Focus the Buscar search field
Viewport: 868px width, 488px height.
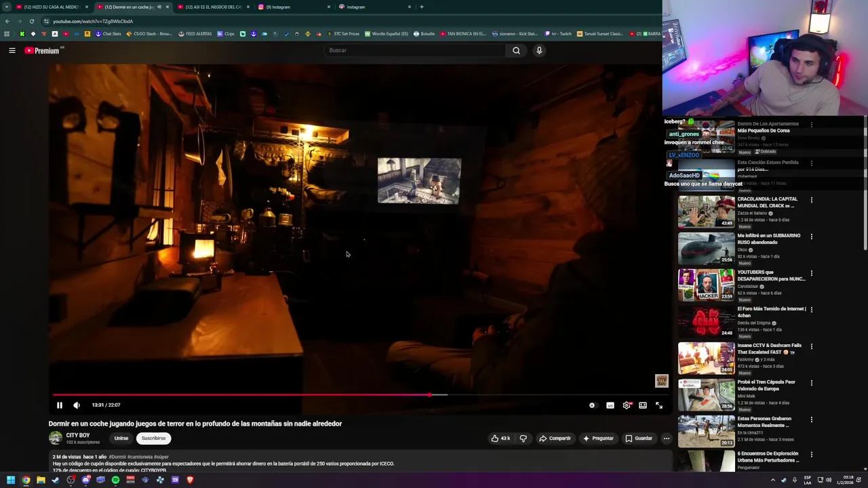pos(414,50)
